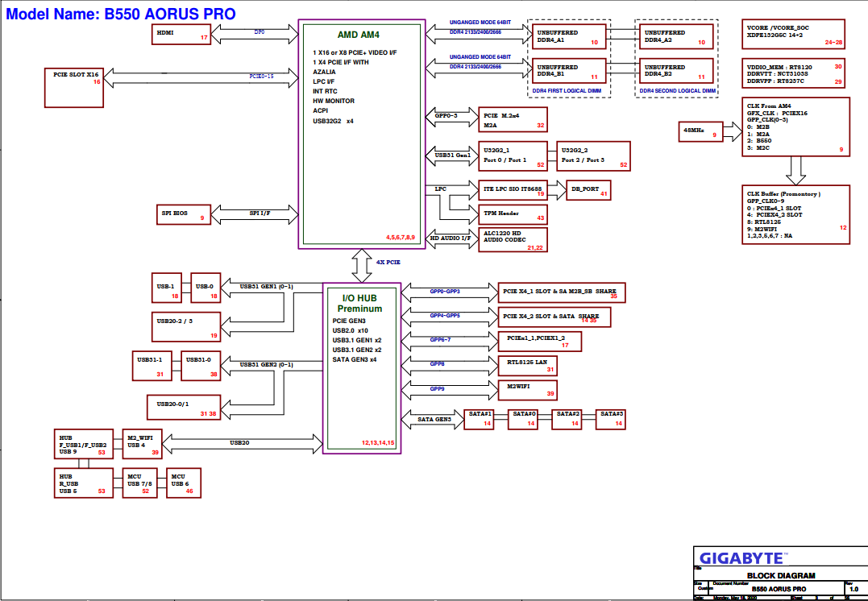
Task: Click the GIGABYTE logo
Action: (x=741, y=558)
